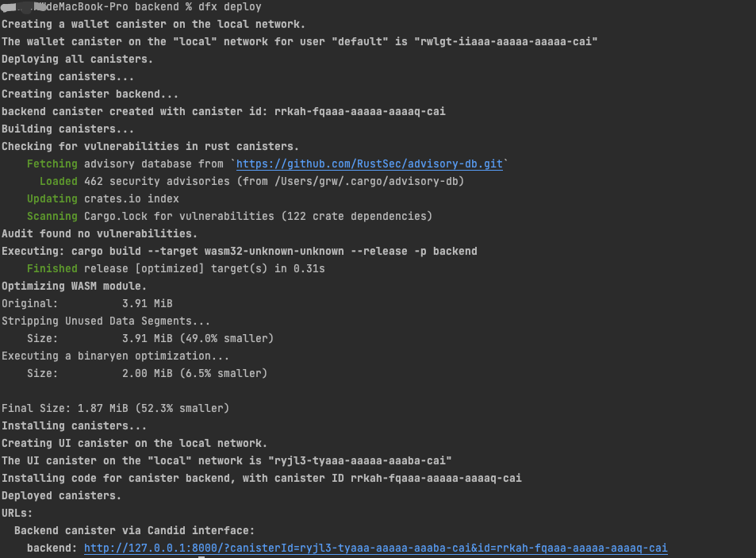Viewport: 756px width, 558px height.
Task: Click the "Stripping Unused Data Segments..." line
Action: click(106, 321)
